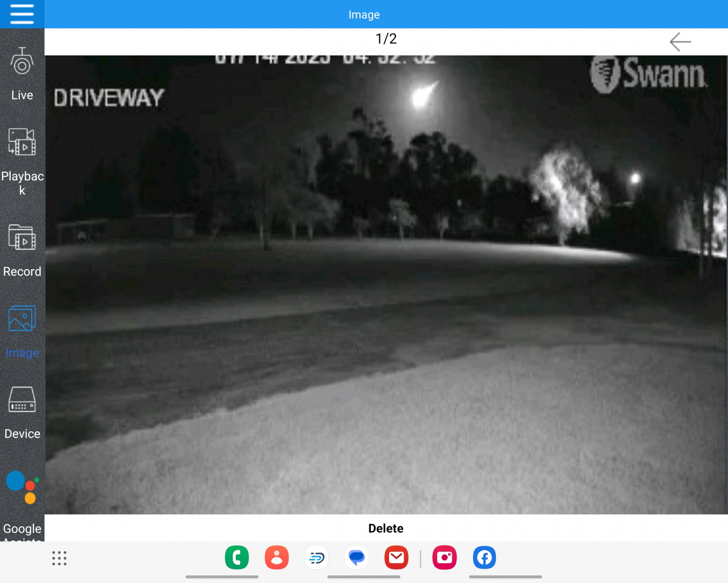Open the blue striped D app
The image size is (728, 583).
(317, 558)
